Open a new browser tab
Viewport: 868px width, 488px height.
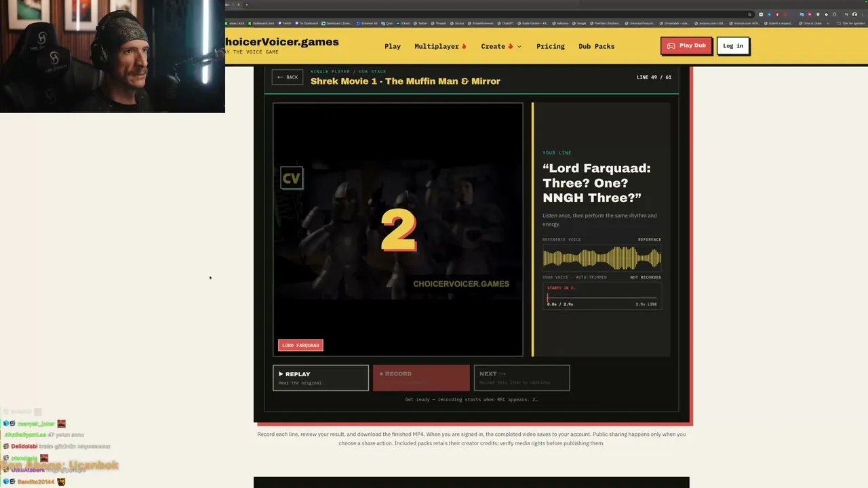[x=247, y=5]
